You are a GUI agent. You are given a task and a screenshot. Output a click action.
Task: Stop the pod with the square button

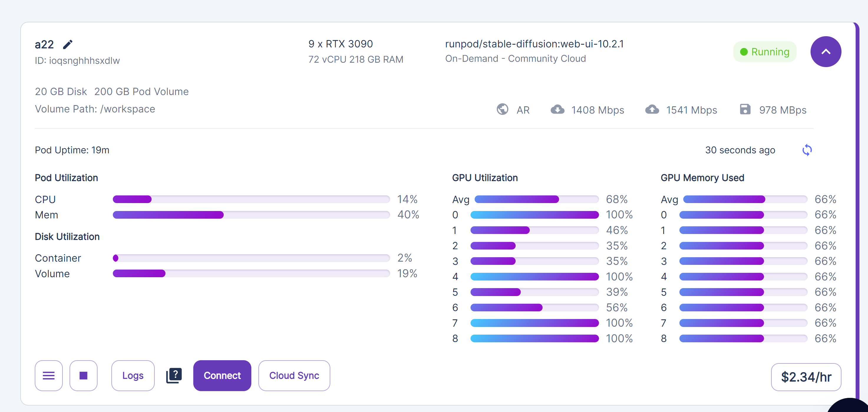[x=83, y=375]
